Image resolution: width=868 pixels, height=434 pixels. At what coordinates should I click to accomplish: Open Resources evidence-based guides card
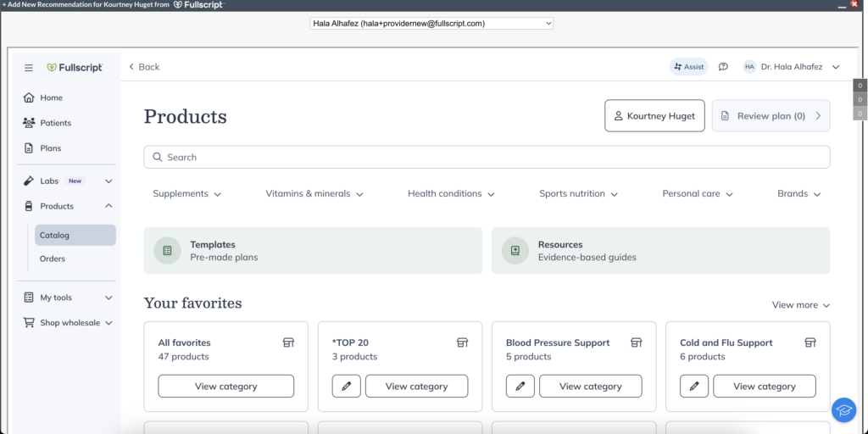click(x=661, y=251)
